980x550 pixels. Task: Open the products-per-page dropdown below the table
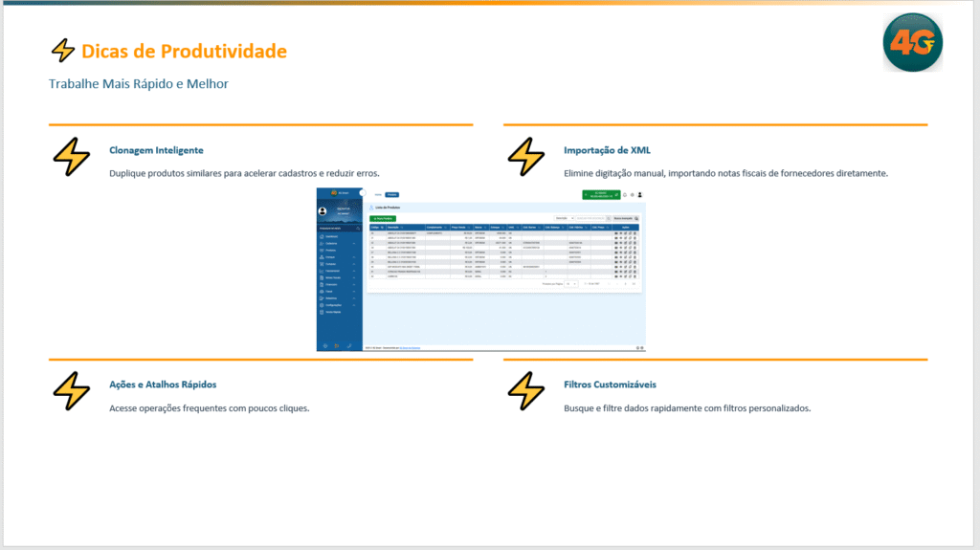(x=571, y=284)
